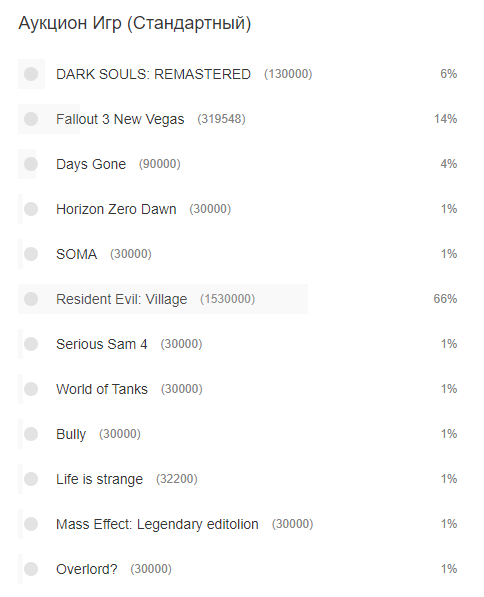Select the SOMA radio button
484x597 pixels.
(31, 254)
